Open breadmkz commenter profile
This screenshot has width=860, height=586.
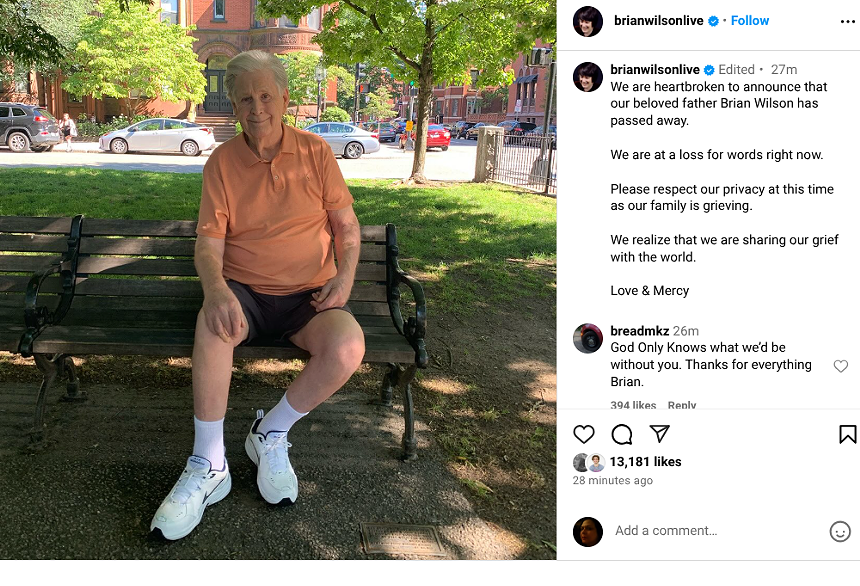tap(640, 331)
